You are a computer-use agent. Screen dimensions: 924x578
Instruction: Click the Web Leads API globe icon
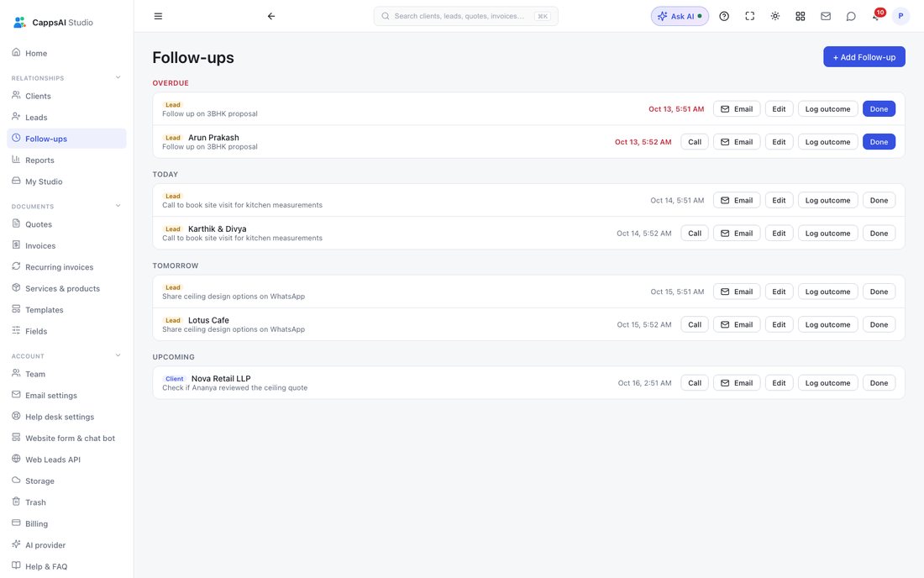click(x=16, y=459)
